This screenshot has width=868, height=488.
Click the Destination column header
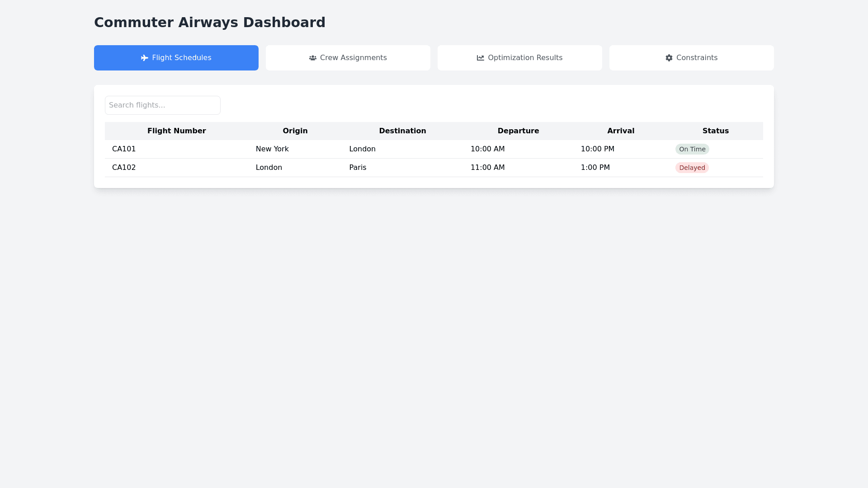pyautogui.click(x=402, y=131)
